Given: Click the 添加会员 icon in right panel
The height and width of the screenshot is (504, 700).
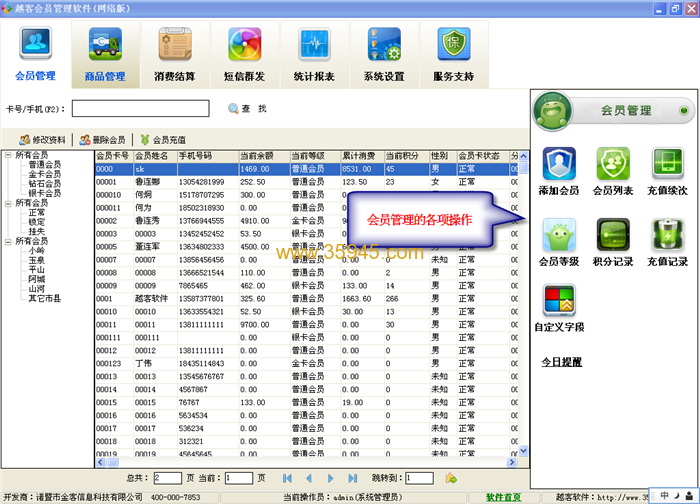Looking at the screenshot, I should point(559,163).
